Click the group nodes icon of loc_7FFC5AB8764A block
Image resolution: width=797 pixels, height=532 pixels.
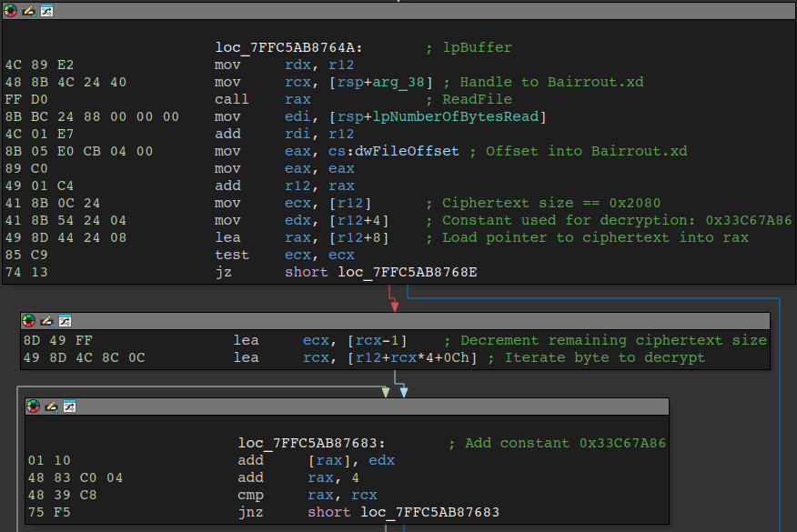click(x=46, y=11)
